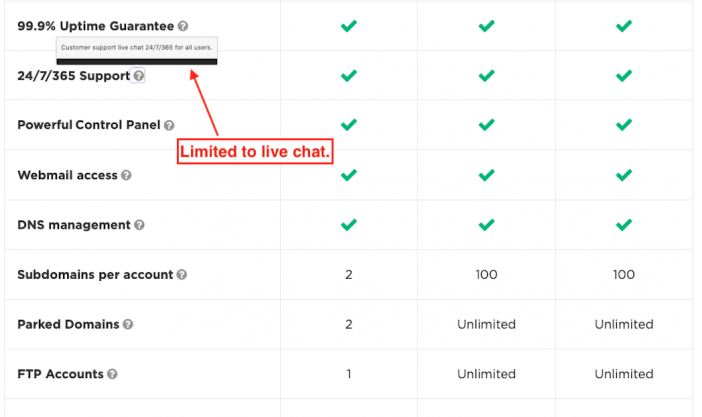Click the Subdomains per account label
This screenshot has height=417, width=702.
[95, 275]
